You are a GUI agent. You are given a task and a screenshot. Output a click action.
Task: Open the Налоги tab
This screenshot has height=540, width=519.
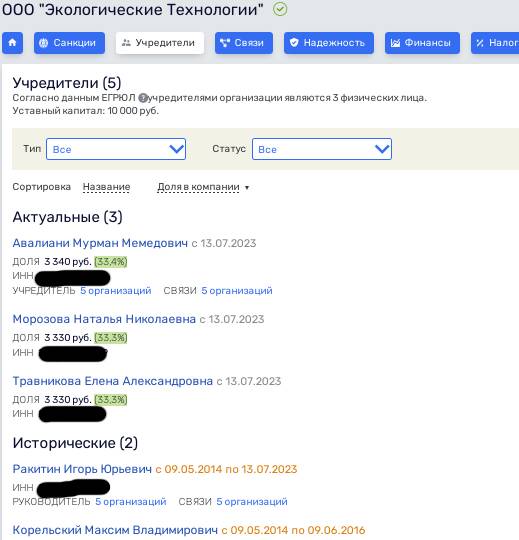coord(495,43)
